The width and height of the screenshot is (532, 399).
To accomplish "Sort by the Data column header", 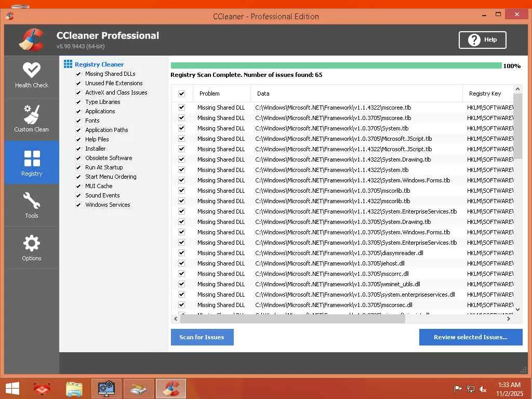I will click(x=356, y=94).
